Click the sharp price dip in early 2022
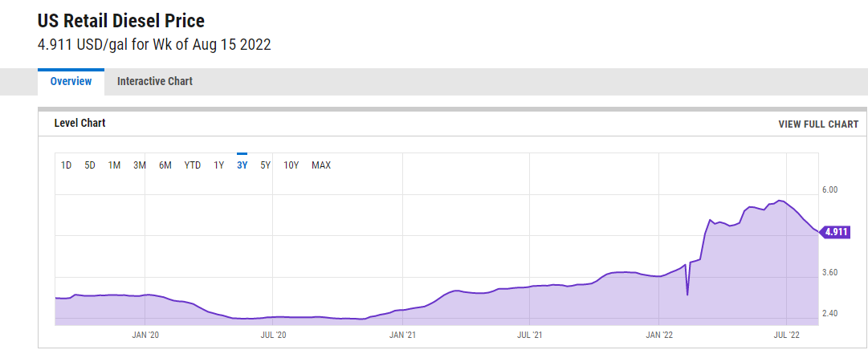Image resolution: width=868 pixels, height=354 pixels. tap(687, 293)
